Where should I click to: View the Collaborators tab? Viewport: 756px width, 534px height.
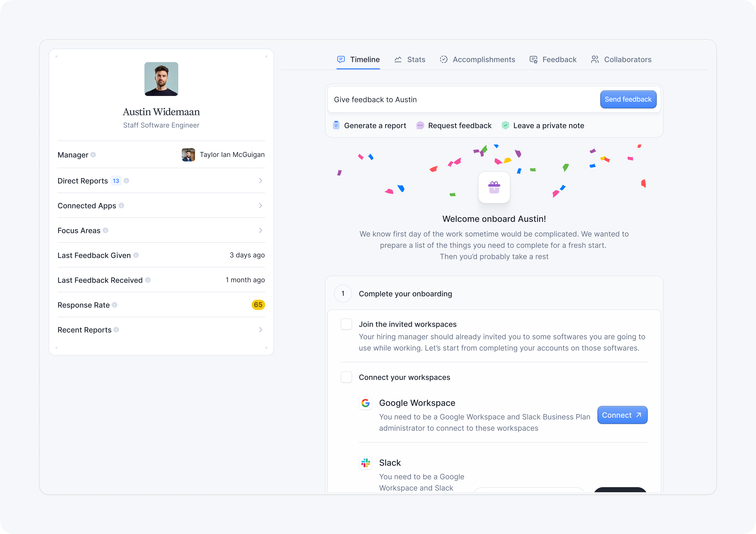click(621, 60)
